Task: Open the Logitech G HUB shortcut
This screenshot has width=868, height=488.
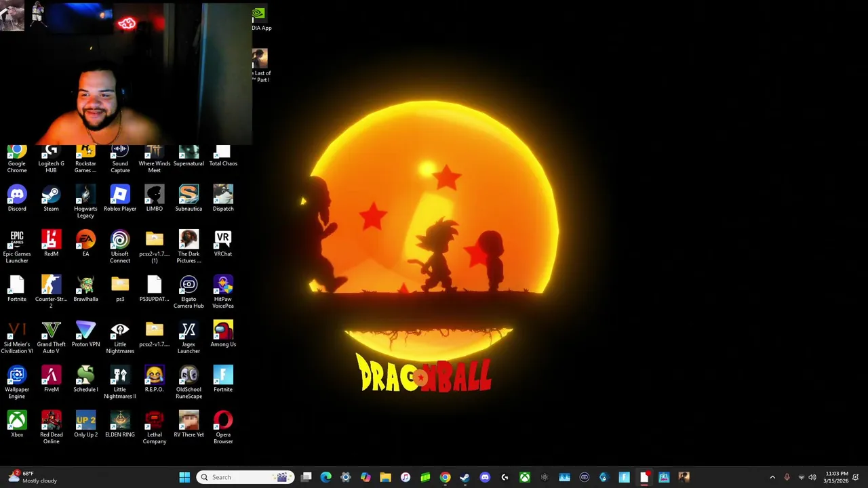Action: click(51, 159)
